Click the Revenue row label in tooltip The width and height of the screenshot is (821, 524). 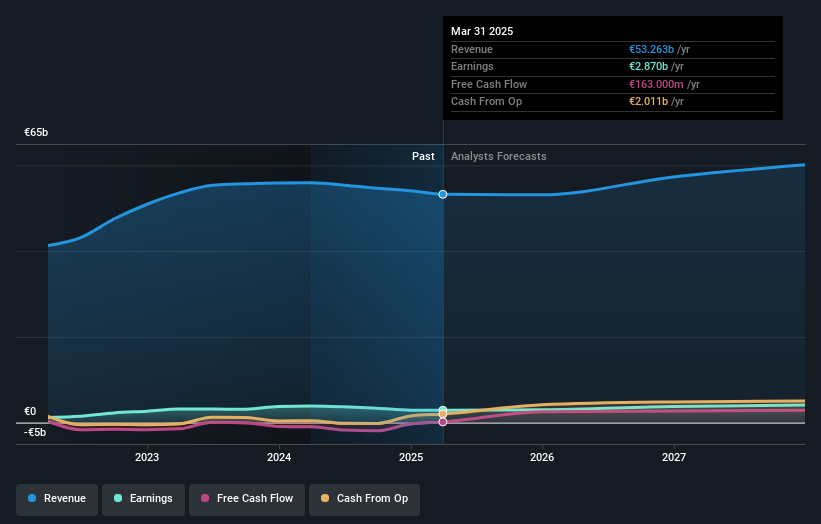[472, 49]
